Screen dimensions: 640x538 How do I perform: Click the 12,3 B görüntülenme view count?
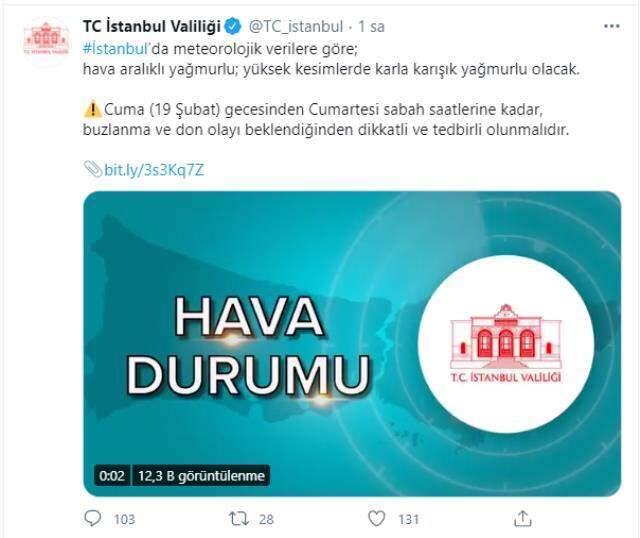[201, 476]
